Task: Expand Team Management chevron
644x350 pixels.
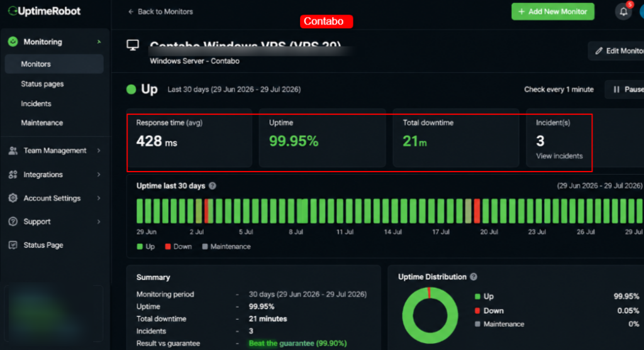Action: (x=99, y=151)
